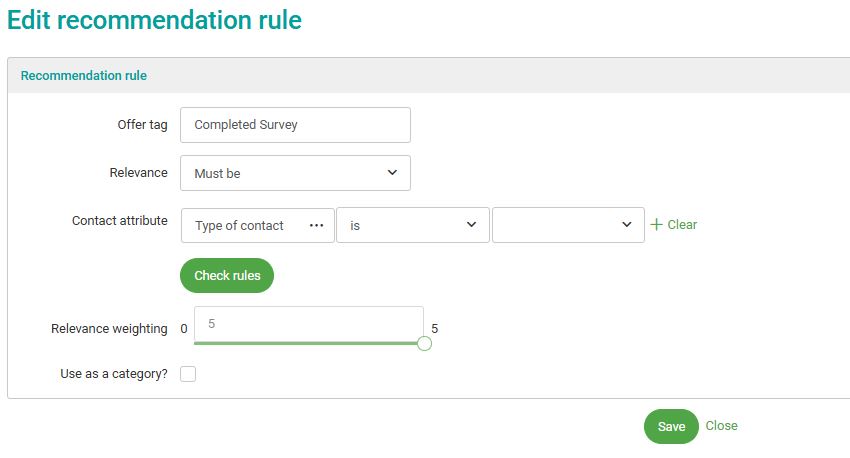Viewport: 850px width, 458px height.
Task: Click the Clear link
Action: pyautogui.click(x=682, y=225)
